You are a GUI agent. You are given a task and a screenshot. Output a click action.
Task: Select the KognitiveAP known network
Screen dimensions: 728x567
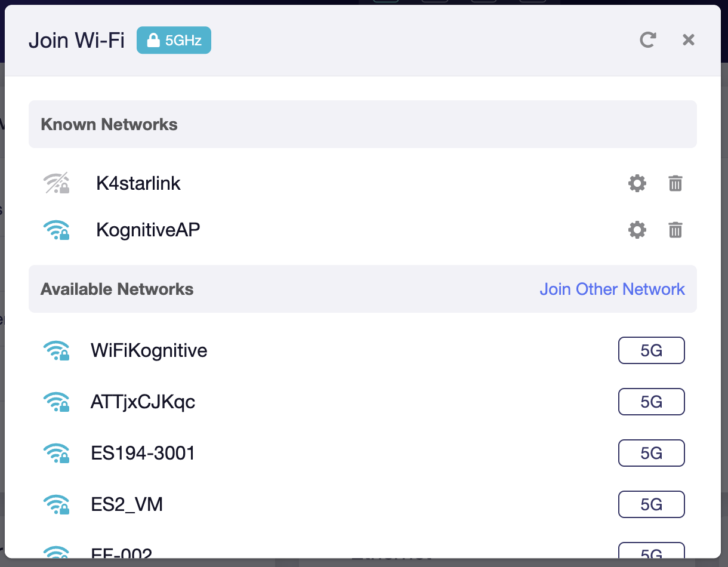tap(148, 230)
